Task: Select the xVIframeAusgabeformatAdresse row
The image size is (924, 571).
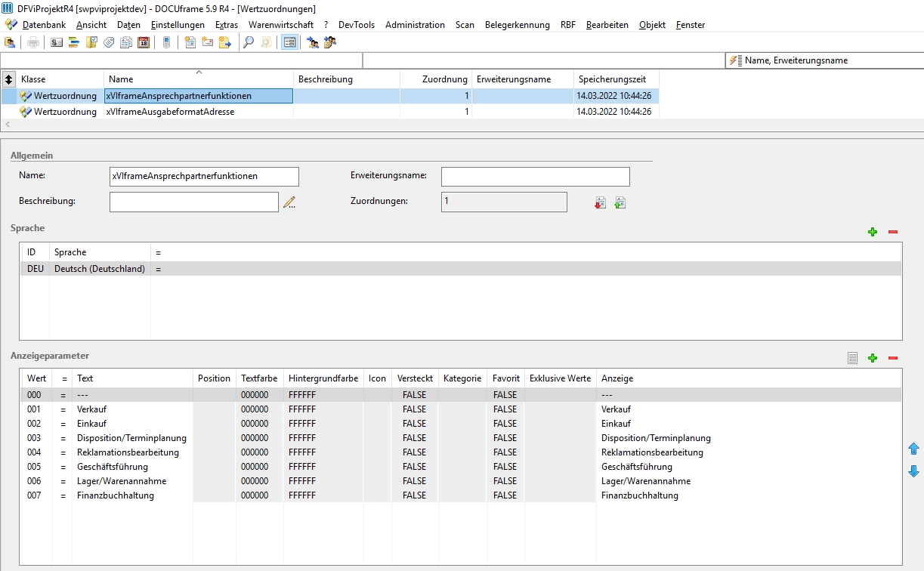Action: [x=330, y=112]
